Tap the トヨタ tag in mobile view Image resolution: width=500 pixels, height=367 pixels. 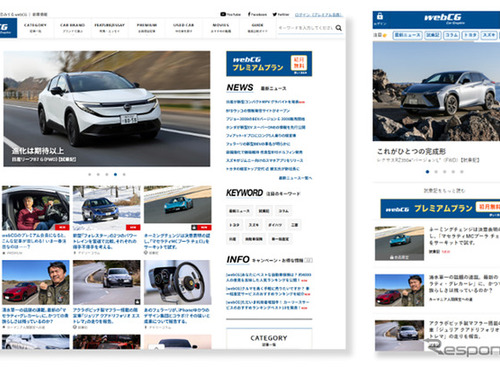tap(470, 35)
